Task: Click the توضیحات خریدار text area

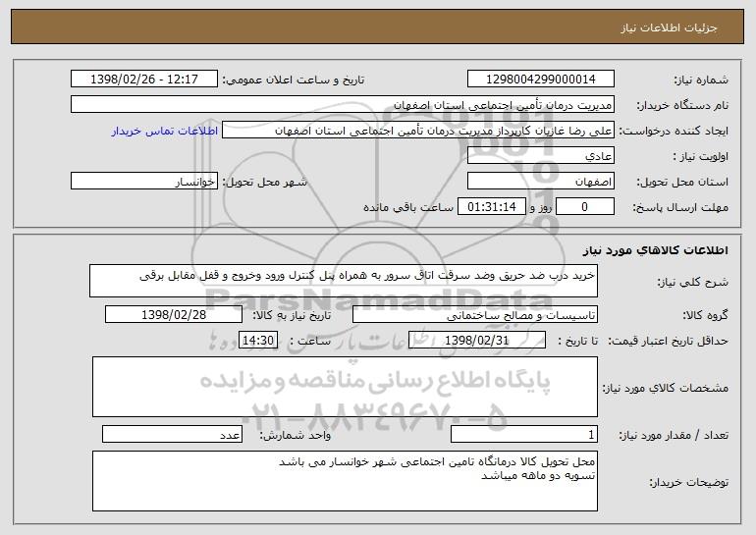Action: click(345, 481)
